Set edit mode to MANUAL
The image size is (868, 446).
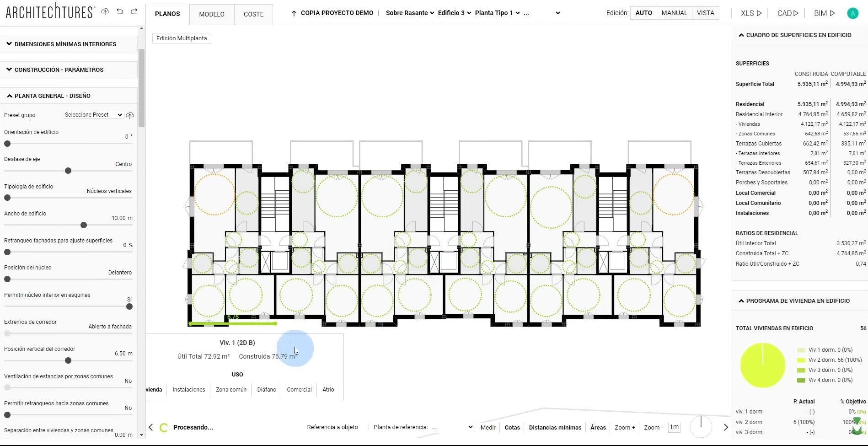click(675, 13)
